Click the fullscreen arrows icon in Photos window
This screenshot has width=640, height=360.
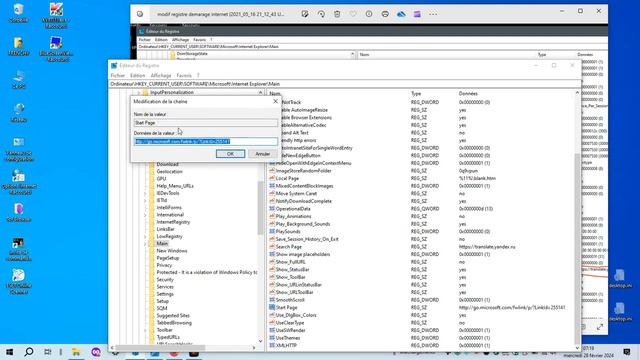click(x=600, y=327)
